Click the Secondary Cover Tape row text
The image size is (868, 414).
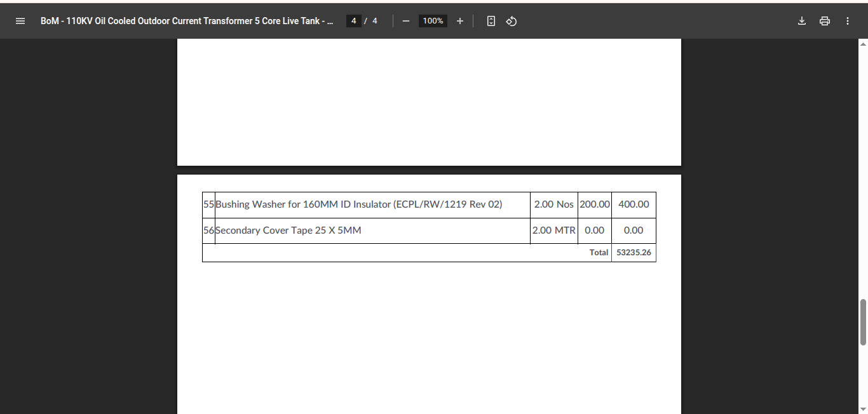coord(288,230)
